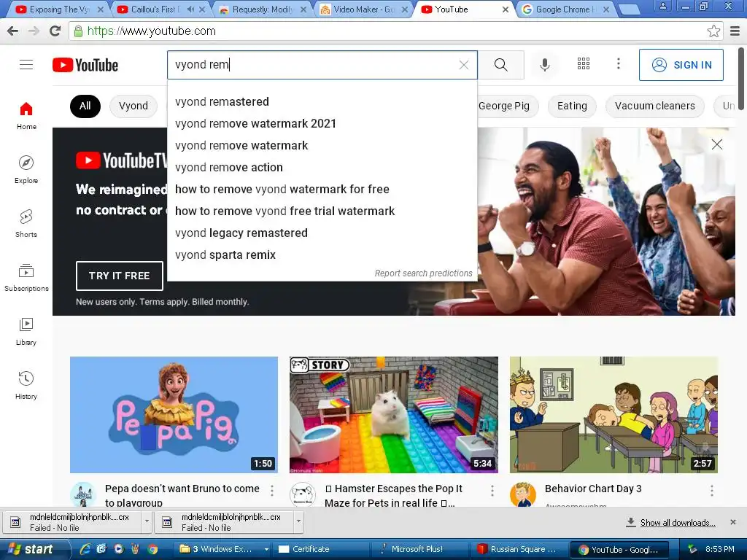Expand second failed crx download options

pos(298,521)
